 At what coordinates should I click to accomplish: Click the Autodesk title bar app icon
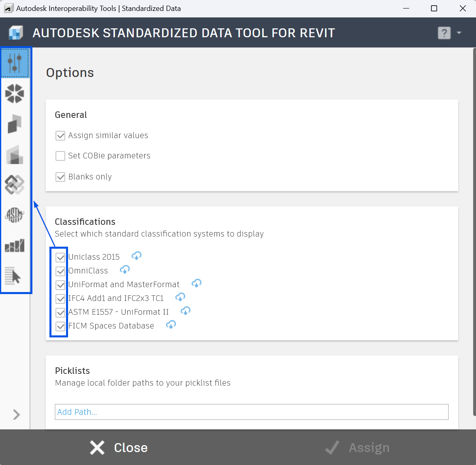[9, 9]
